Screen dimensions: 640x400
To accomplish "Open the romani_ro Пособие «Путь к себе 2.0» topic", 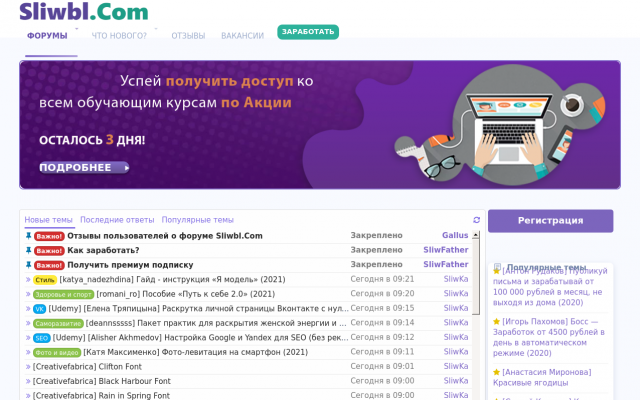I will [186, 294].
